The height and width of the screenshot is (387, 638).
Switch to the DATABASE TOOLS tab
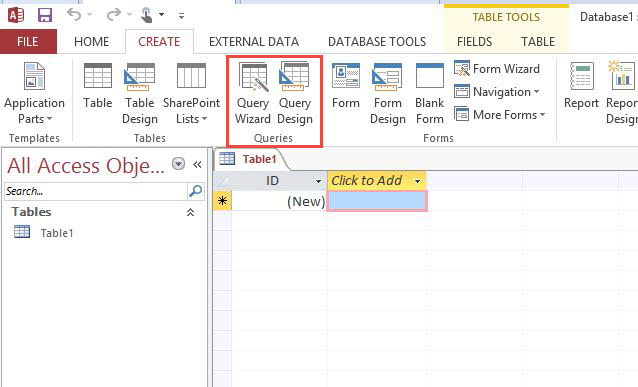pos(377,42)
